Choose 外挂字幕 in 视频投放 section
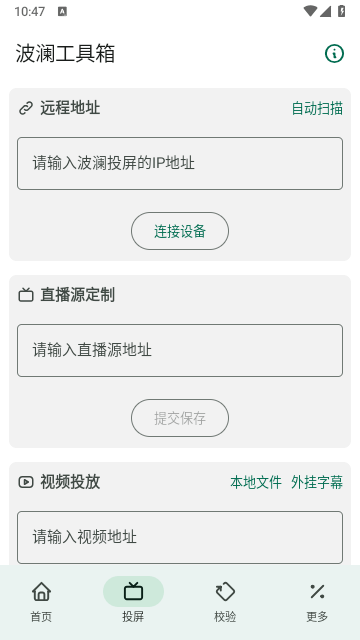The height and width of the screenshot is (640, 360). click(317, 482)
